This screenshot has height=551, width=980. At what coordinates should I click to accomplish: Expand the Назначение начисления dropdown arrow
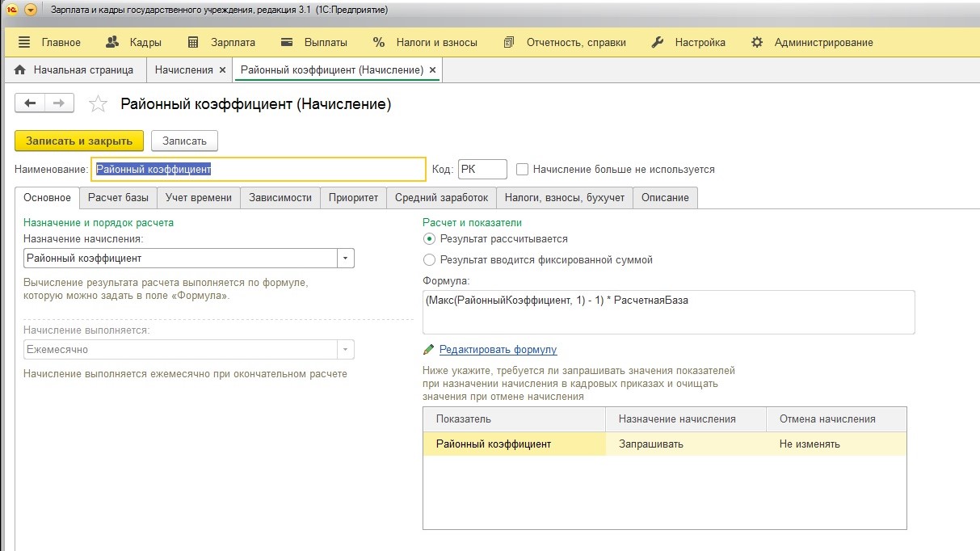coord(346,259)
